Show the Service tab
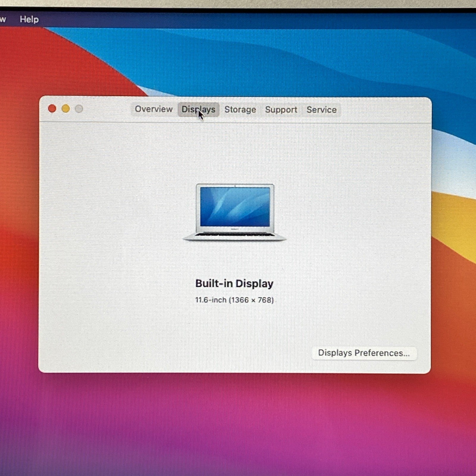476x476 pixels. (322, 110)
